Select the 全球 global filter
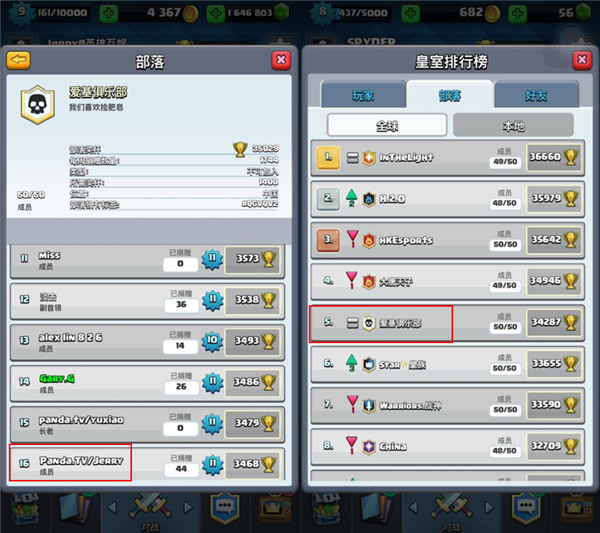 [387, 125]
